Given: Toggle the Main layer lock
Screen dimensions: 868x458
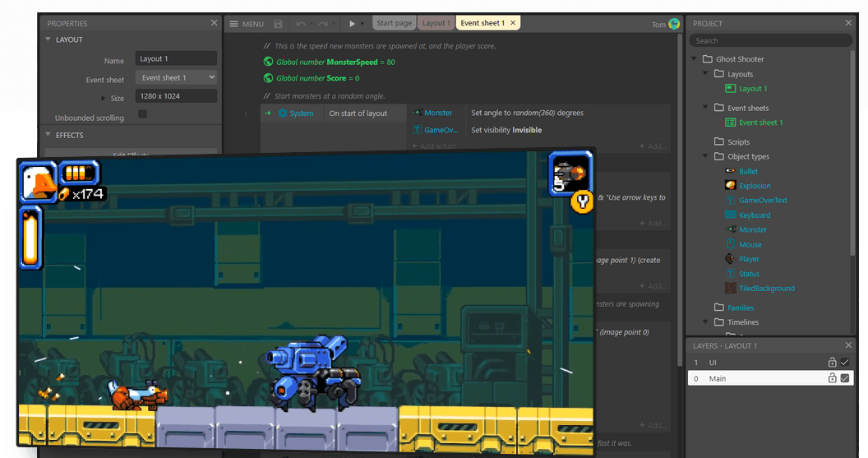Looking at the screenshot, I should (x=832, y=378).
